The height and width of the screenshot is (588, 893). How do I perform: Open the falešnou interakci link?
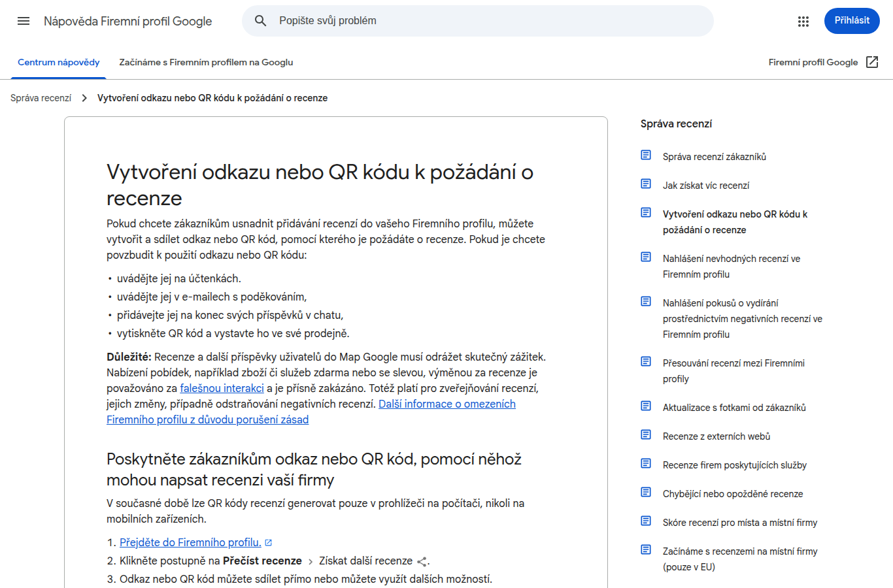pos(222,388)
